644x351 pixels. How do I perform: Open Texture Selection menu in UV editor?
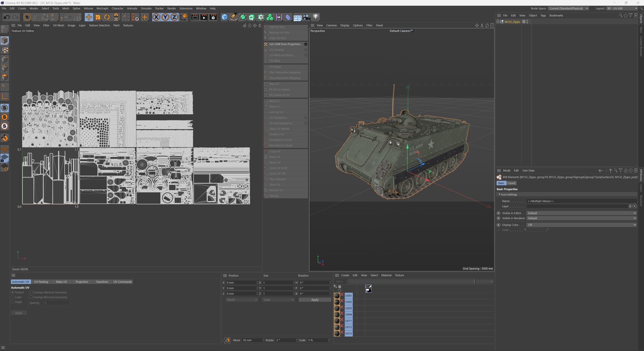tap(99, 26)
